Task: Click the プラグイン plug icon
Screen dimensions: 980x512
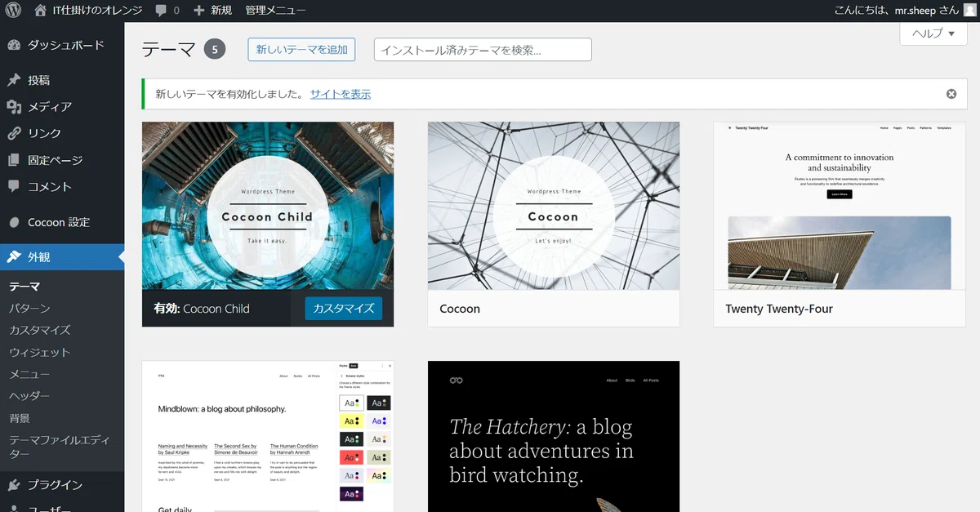Action: pyautogui.click(x=14, y=484)
